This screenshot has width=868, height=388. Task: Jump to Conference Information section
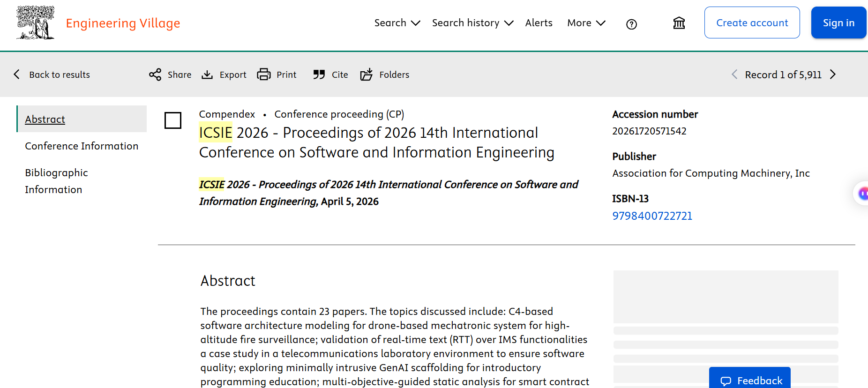point(82,146)
